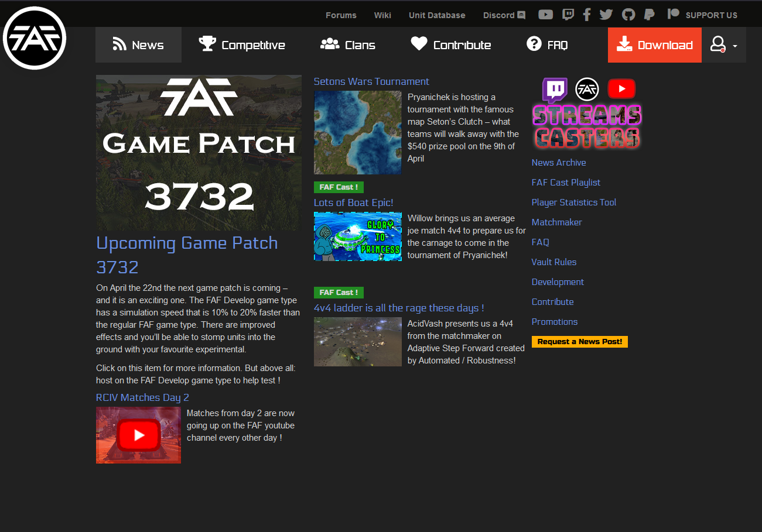Click the Game Patch 3732 banner image
The image size is (762, 532).
(199, 153)
